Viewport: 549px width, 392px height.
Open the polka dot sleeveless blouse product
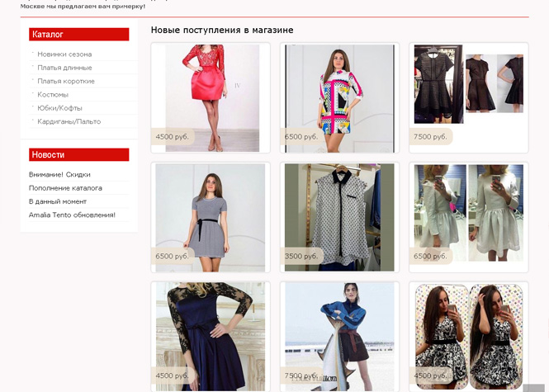pyautogui.click(x=339, y=217)
